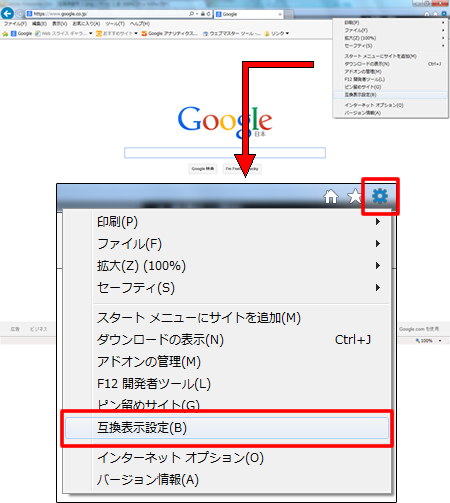The height and width of the screenshot is (503, 450).
Task: Open ツール(T) in the menu bar
Action: point(115,24)
